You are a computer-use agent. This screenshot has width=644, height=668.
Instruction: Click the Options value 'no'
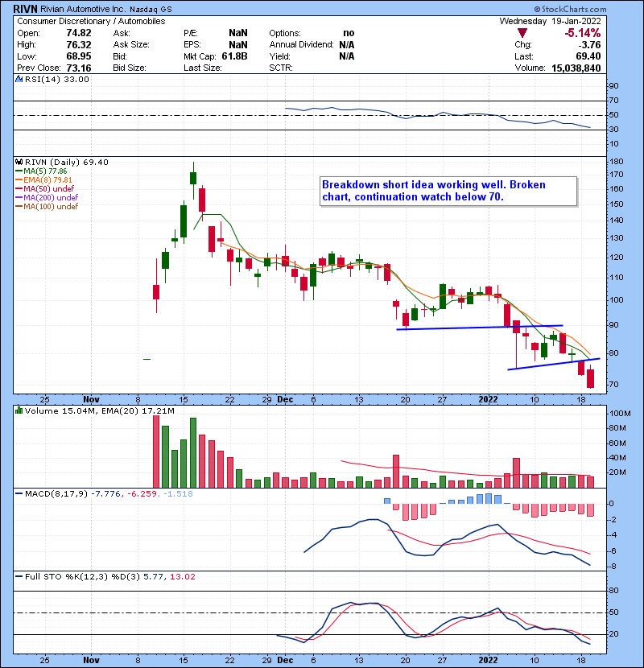[x=349, y=33]
